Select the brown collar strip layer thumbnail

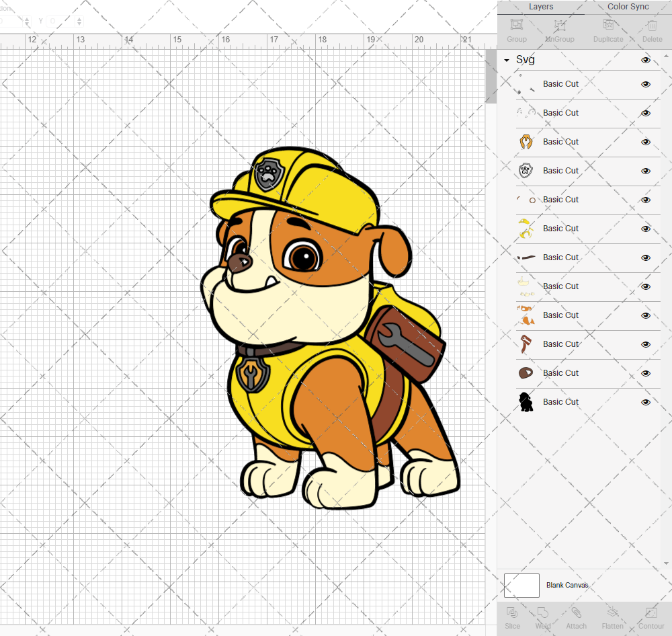tap(526, 257)
